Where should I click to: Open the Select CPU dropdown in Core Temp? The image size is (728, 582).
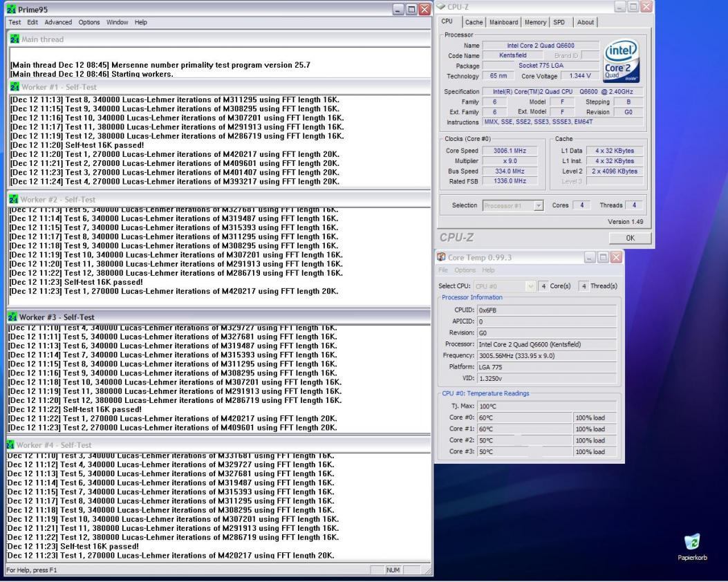coord(505,286)
